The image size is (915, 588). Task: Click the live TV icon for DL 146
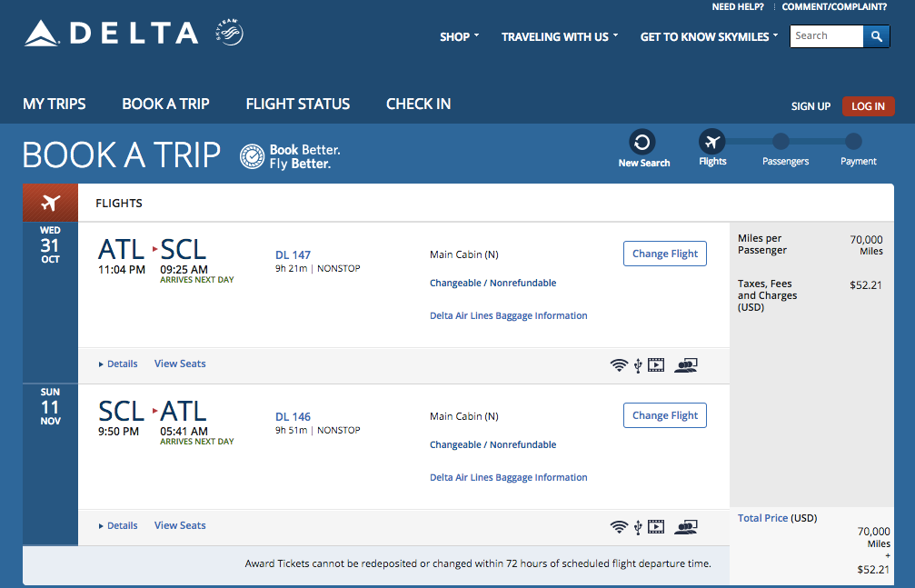(x=686, y=527)
